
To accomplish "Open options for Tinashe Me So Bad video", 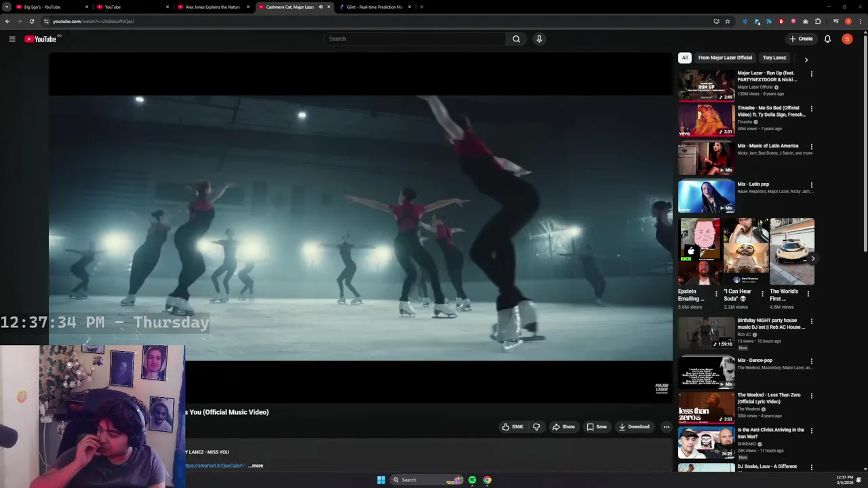I will click(811, 108).
